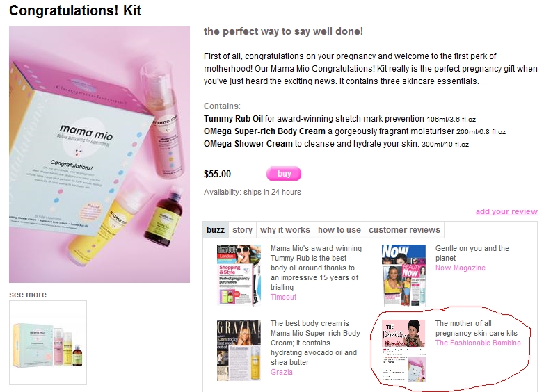Screen dimensions: 544x392
Task: Click the Tummy Rub Oil product name
Action: pyautogui.click(x=233, y=119)
